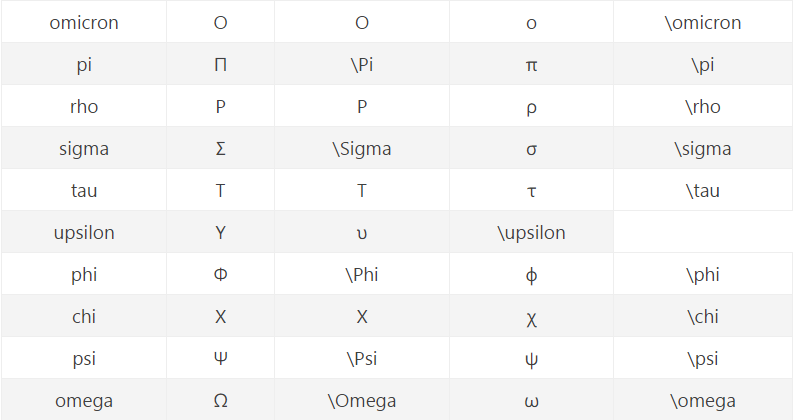This screenshot has width=793, height=420.
Task: Select the uppercase Ω symbol
Action: 221,401
